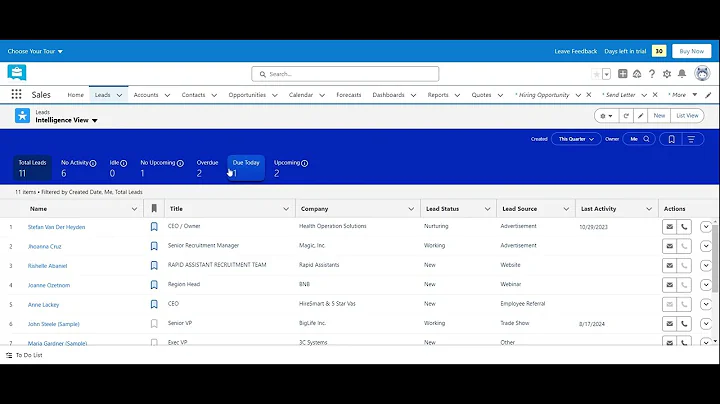Viewport: 720px width, 404px height.
Task: Click the Leads object star icon
Action: 22,116
